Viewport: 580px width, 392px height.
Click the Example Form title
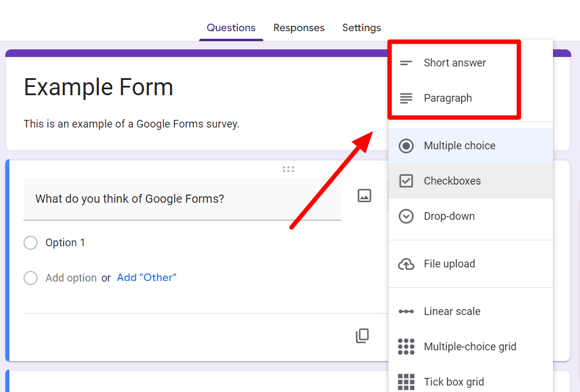[x=98, y=88]
